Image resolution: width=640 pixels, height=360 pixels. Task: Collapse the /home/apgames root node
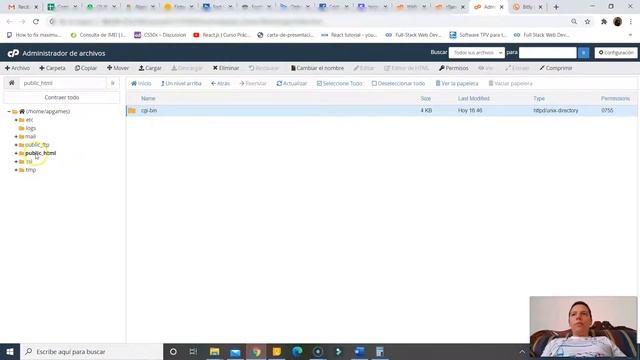click(x=9, y=111)
